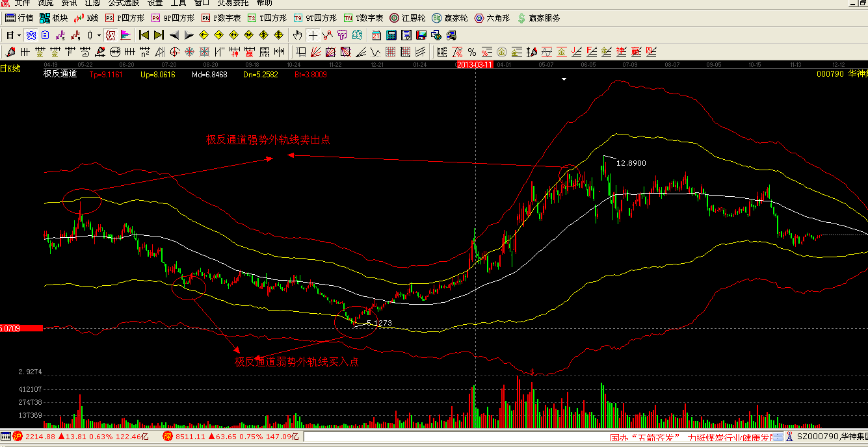The height and width of the screenshot is (447, 868).
Task: Jump to first bar with skip-to-start icon
Action: pos(144,35)
